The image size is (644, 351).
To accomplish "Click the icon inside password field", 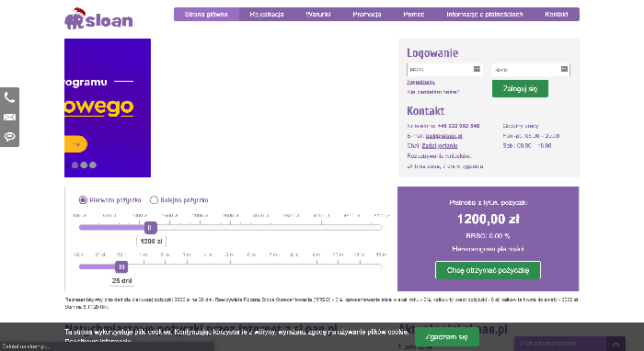I will coord(564,69).
